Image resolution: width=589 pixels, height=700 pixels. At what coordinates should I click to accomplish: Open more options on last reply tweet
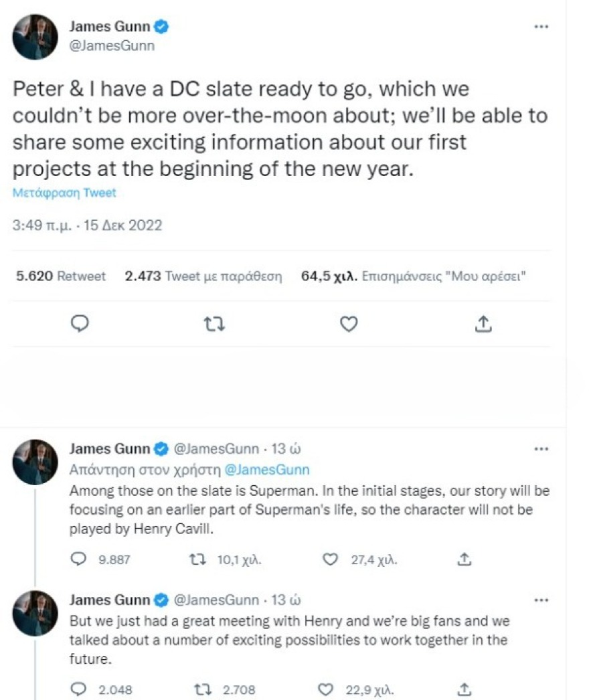541,600
